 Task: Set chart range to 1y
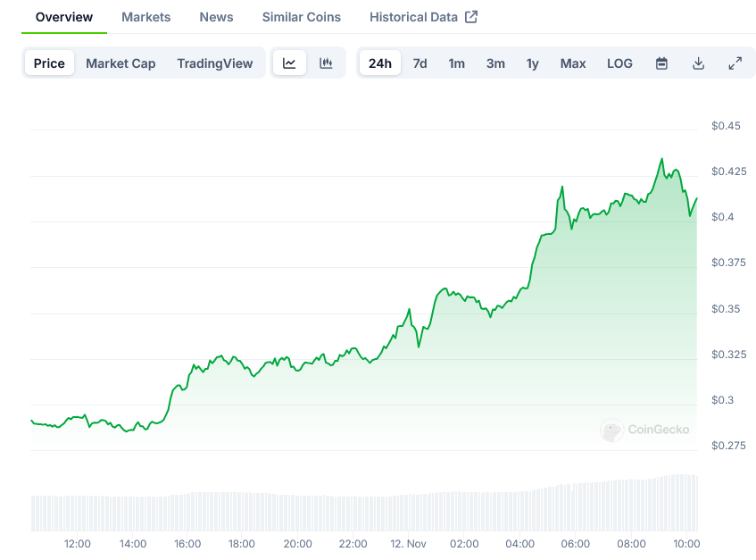532,63
